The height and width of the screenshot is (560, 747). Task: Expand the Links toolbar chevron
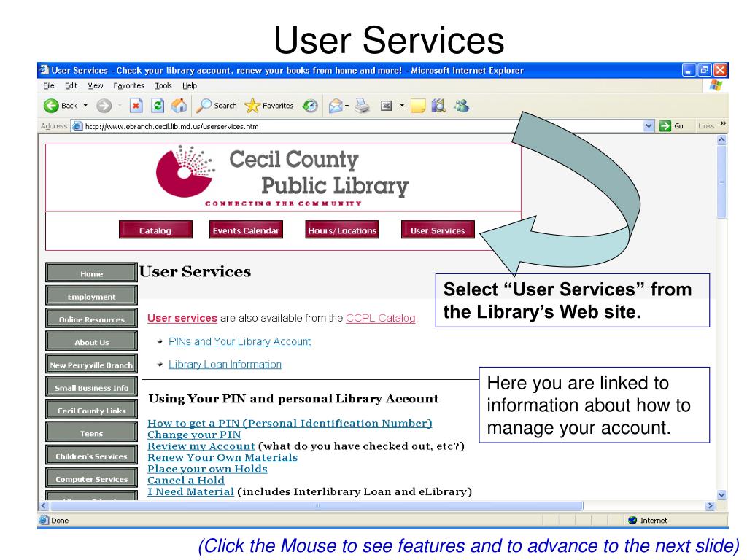723,124
